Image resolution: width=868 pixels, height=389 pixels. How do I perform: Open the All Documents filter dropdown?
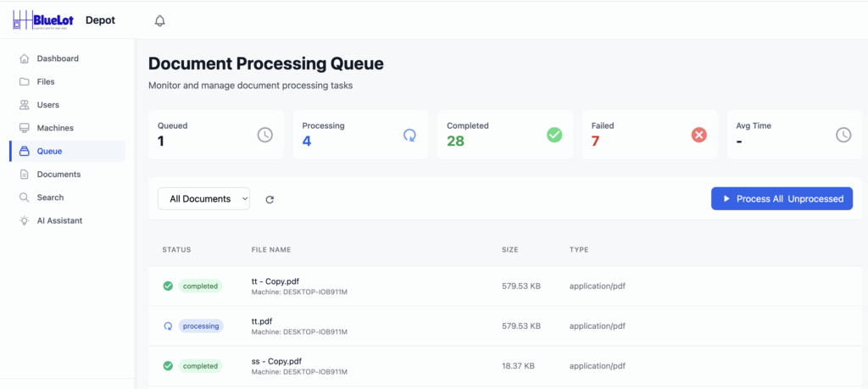click(203, 199)
